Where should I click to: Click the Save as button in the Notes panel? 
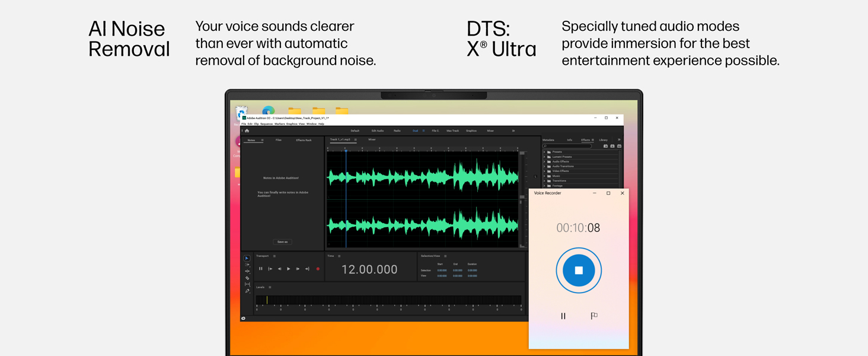tap(282, 241)
